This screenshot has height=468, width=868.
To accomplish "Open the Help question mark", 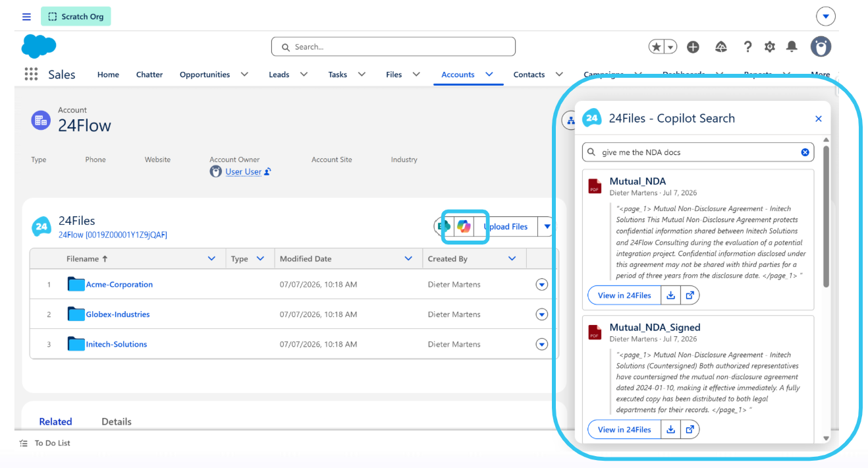I will click(x=747, y=47).
